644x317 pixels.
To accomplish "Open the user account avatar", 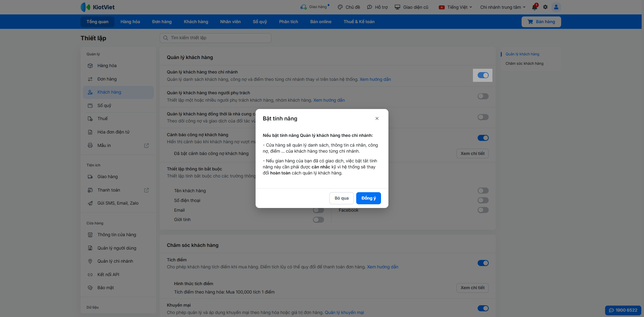I will click(556, 7).
